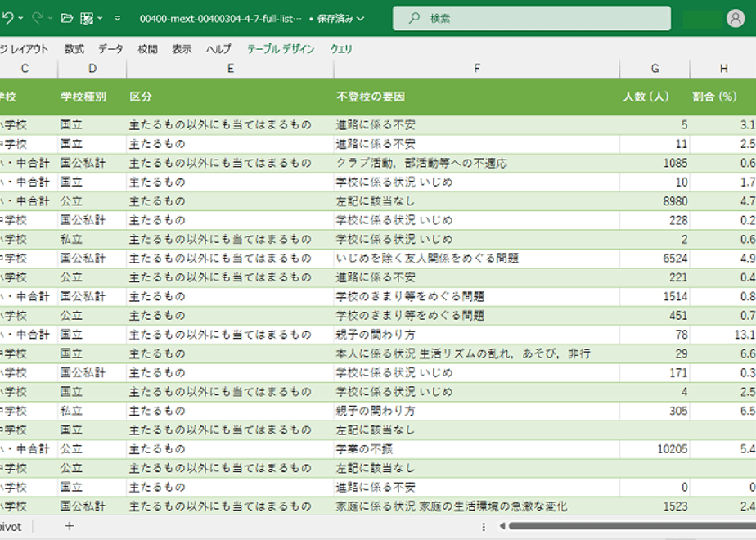The height and width of the screenshot is (540, 756).
Task: Click the horizontal scrollbar thumb
Action: coord(632,526)
